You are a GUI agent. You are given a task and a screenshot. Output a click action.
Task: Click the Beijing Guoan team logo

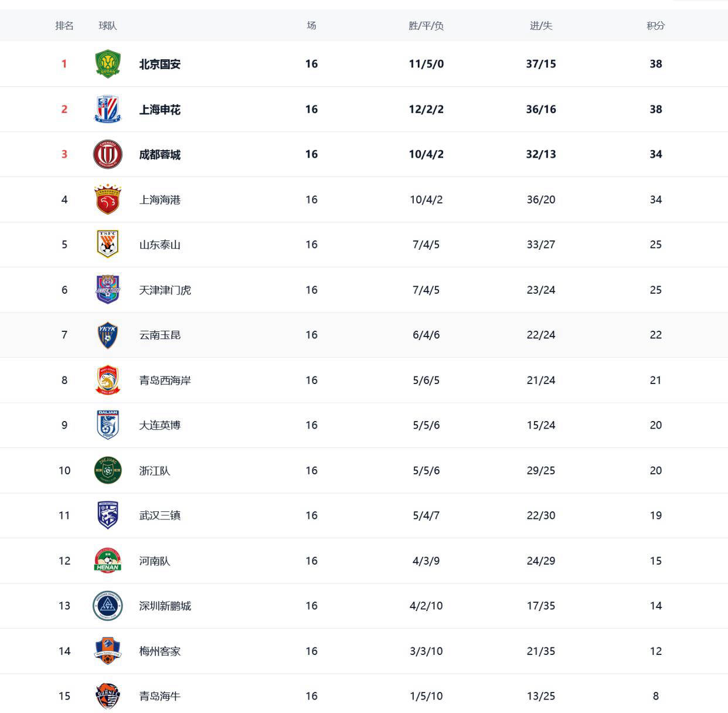pos(108,64)
